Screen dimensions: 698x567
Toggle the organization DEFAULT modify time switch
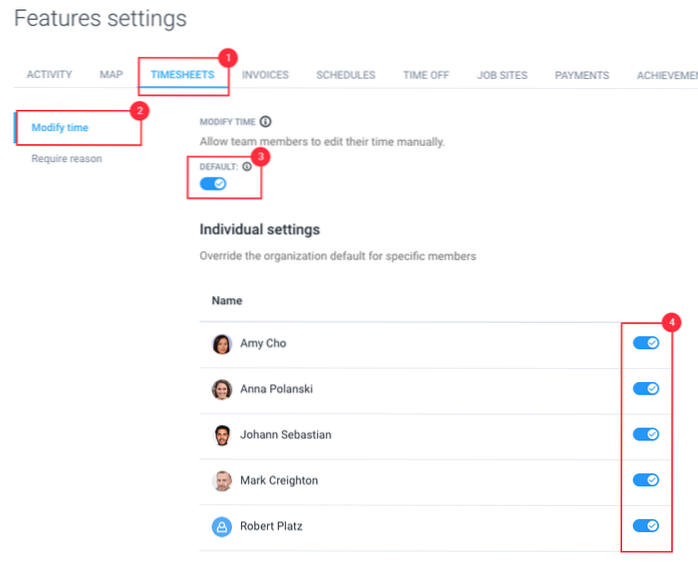point(213,184)
